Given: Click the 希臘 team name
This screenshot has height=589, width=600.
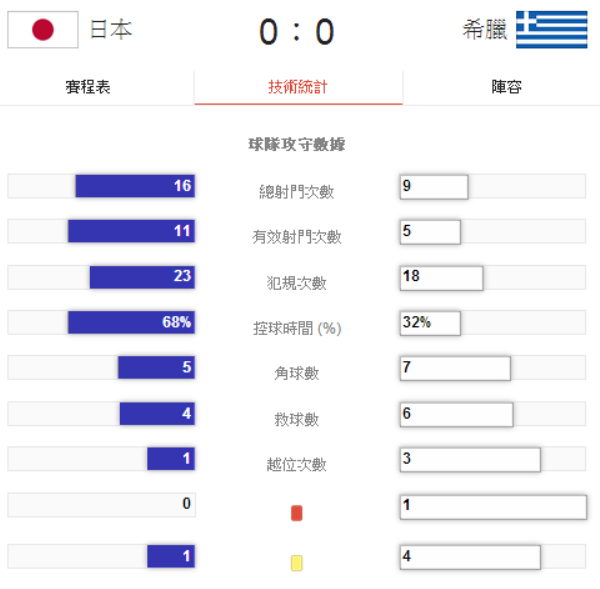Looking at the screenshot, I should coord(484,30).
